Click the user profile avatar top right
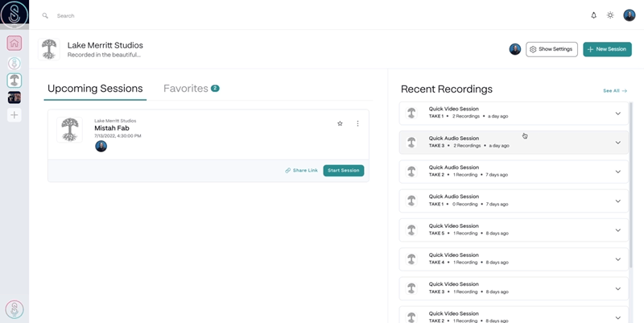Image resolution: width=644 pixels, height=323 pixels. [630, 15]
